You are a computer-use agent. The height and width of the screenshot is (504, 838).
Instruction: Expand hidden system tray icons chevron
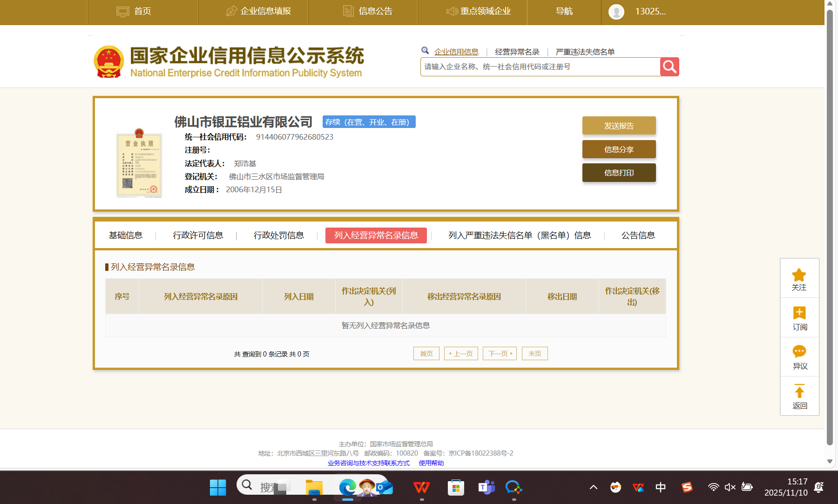(x=593, y=487)
